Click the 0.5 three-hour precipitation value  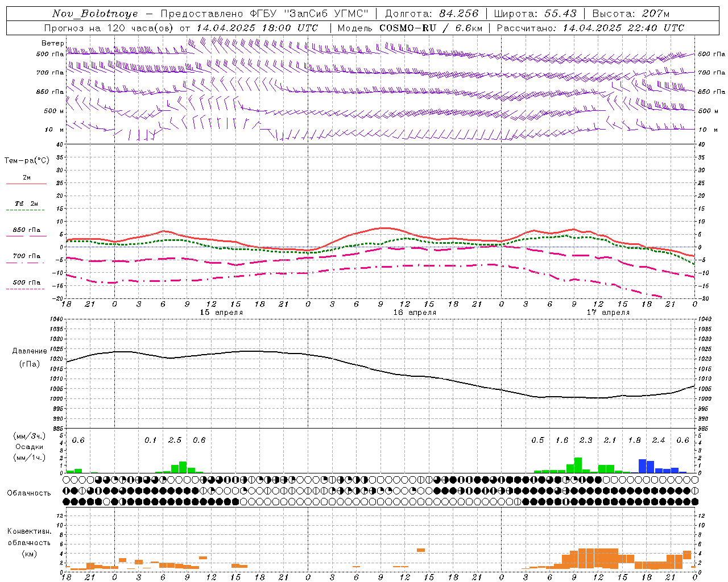(x=537, y=440)
